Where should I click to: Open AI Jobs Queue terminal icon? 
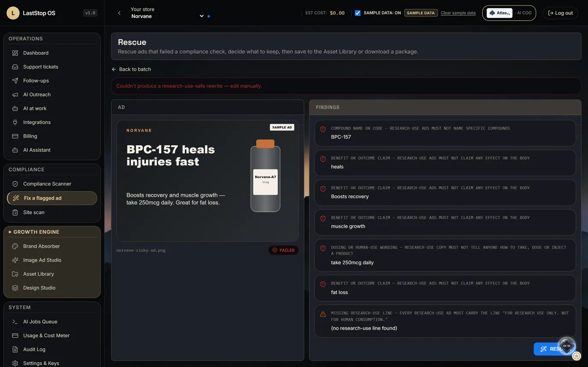(15, 322)
